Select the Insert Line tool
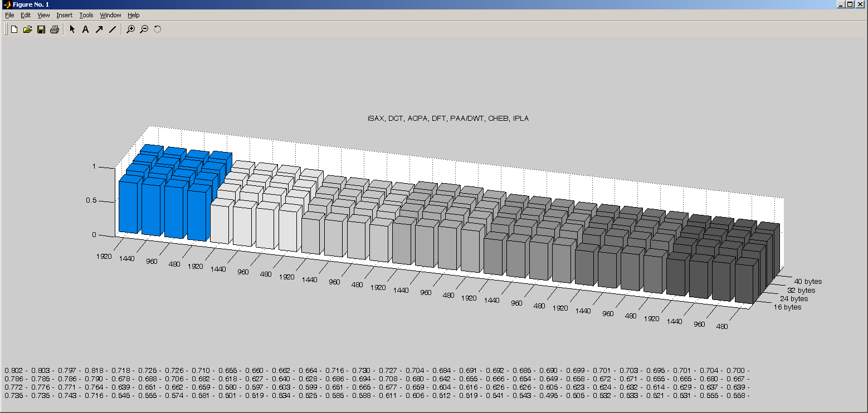Viewport: 868px width, 413px height. [x=113, y=29]
